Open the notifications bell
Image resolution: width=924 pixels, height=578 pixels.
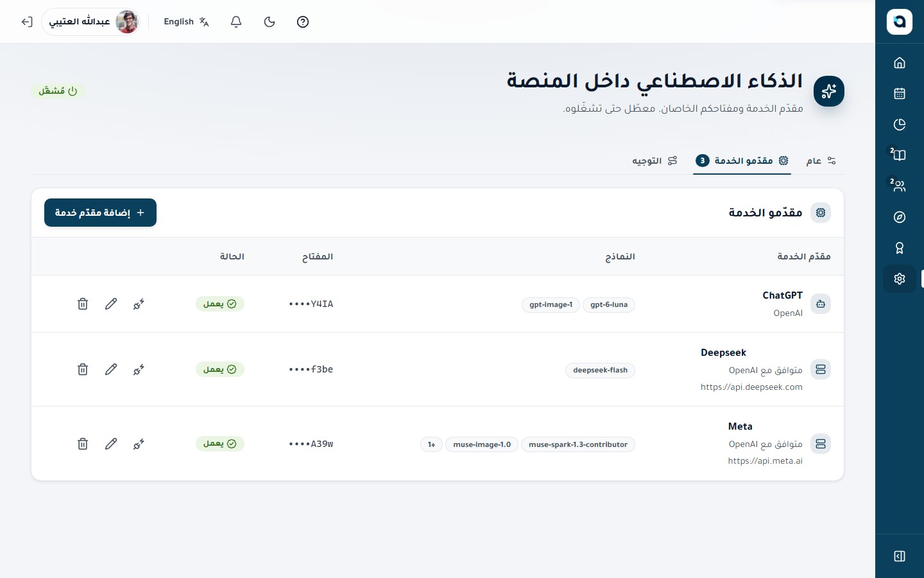pos(236,22)
